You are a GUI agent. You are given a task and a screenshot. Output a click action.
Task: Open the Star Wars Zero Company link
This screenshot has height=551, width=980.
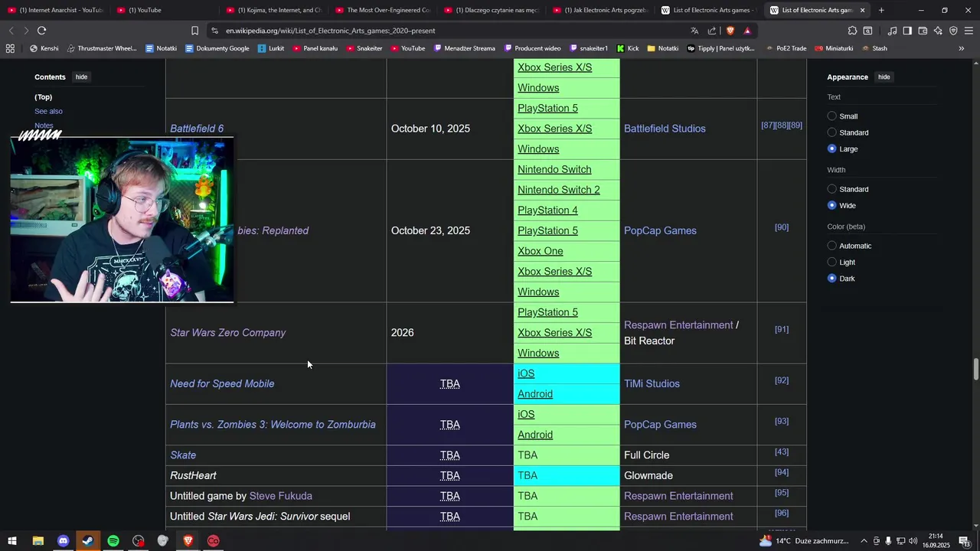click(x=227, y=333)
